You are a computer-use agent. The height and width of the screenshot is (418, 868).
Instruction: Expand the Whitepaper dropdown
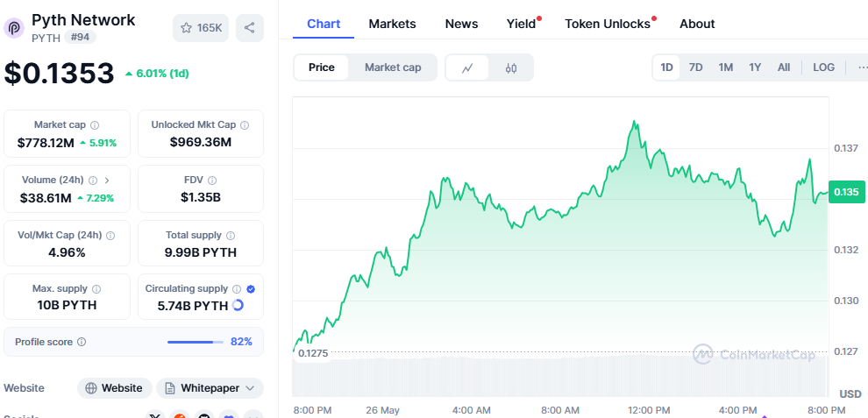[249, 388]
